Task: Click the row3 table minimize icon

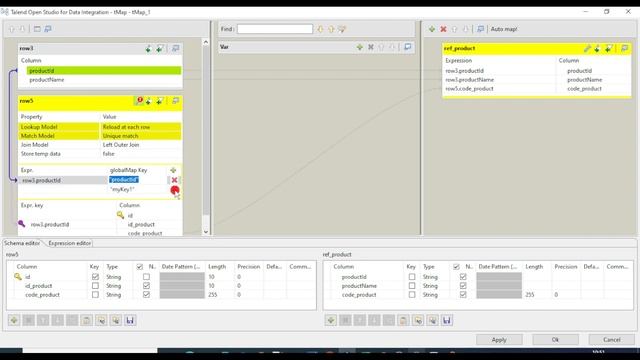Action: (176, 48)
